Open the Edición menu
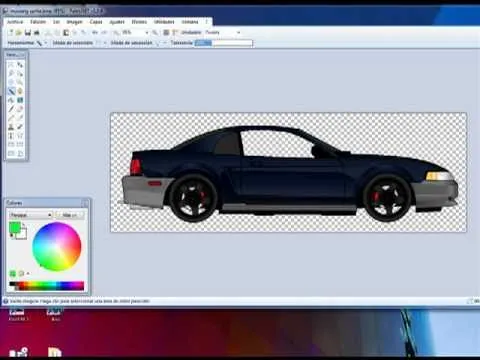Image resolution: width=480 pixels, height=360 pixels. [x=38, y=22]
